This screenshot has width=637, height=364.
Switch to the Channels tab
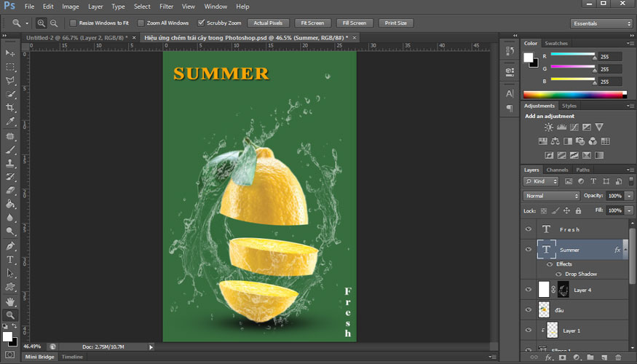point(557,170)
